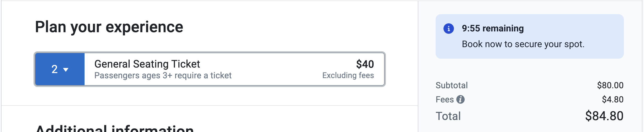Click the blue timer info icon

[x=448, y=29]
